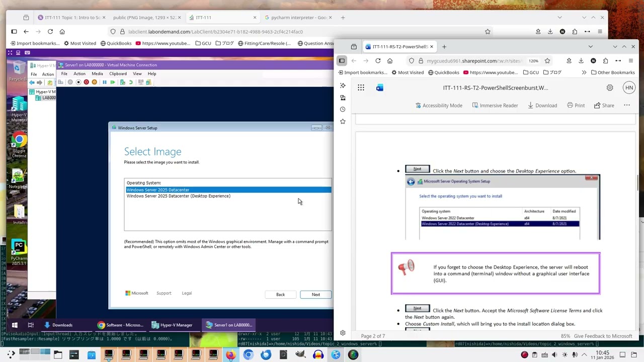Screen dimensions: 644x362
Task: Open the Microsoft 365 app launcher grid
Action: 361,88
